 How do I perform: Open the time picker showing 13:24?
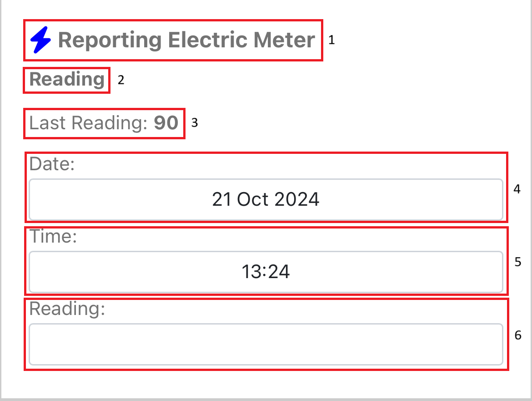266,272
